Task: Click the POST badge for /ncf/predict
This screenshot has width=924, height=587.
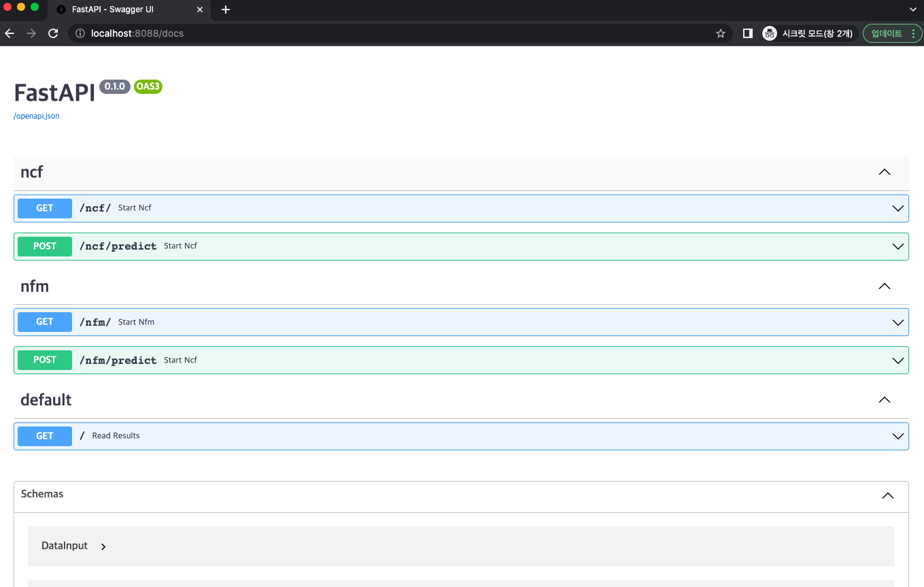Action: tap(45, 246)
